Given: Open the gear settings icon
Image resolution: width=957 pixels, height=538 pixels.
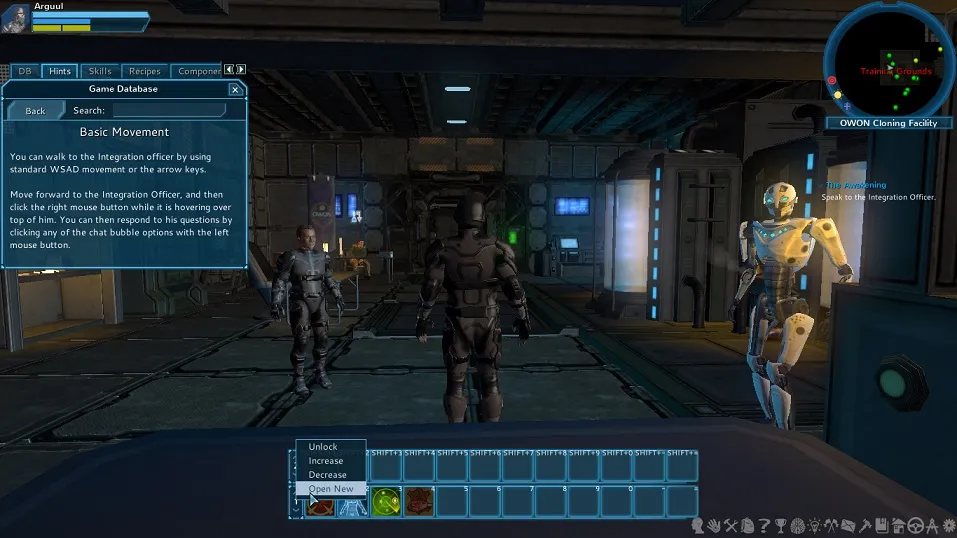Looking at the screenshot, I should (949, 525).
